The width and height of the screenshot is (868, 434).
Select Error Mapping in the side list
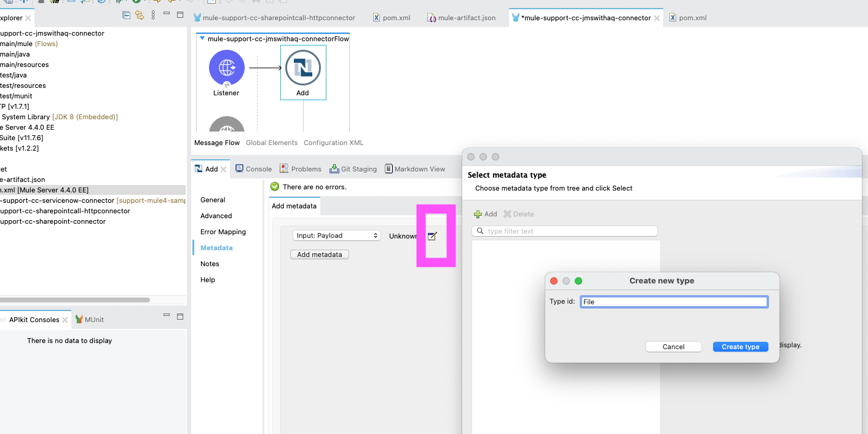click(223, 232)
